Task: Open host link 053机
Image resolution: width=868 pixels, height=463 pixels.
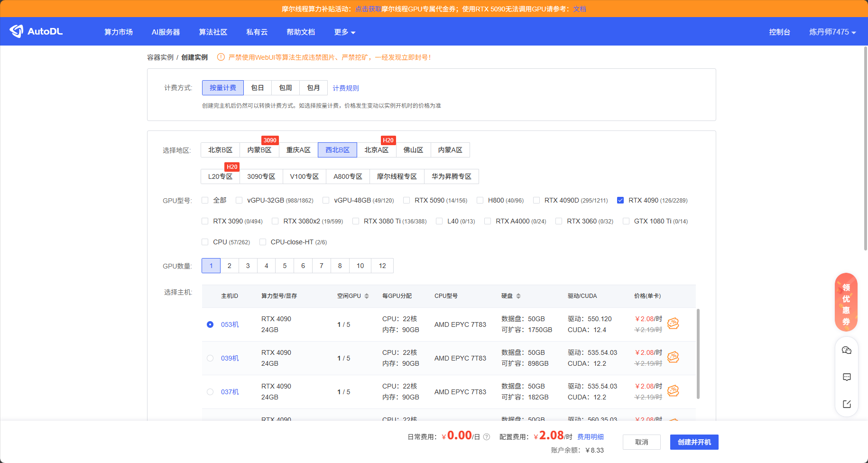Action: (x=230, y=324)
